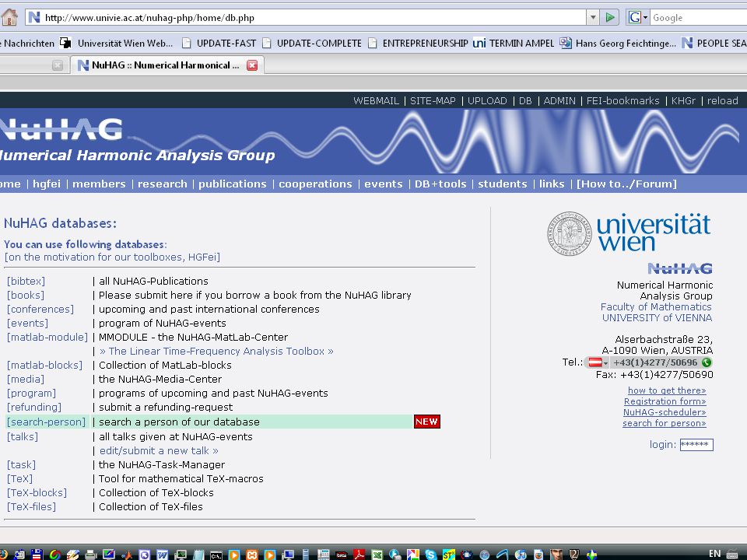Open the events navigation item
This screenshot has width=747, height=560.
tap(384, 184)
